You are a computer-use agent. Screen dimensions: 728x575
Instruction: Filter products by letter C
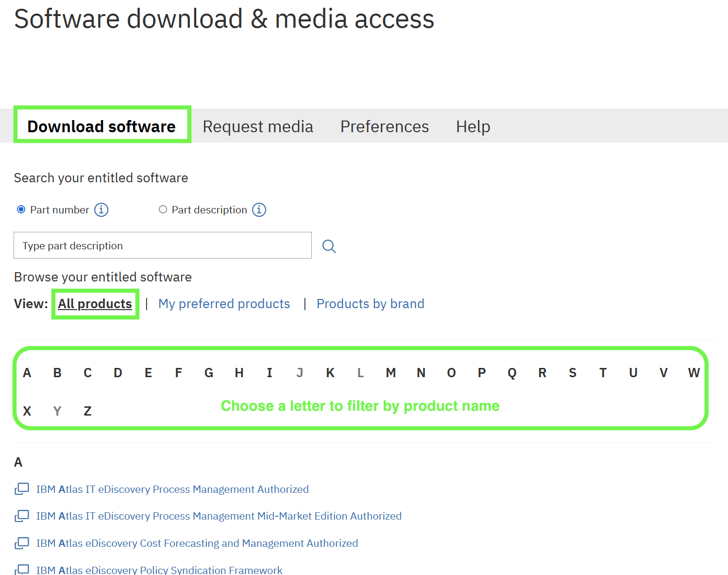87,373
